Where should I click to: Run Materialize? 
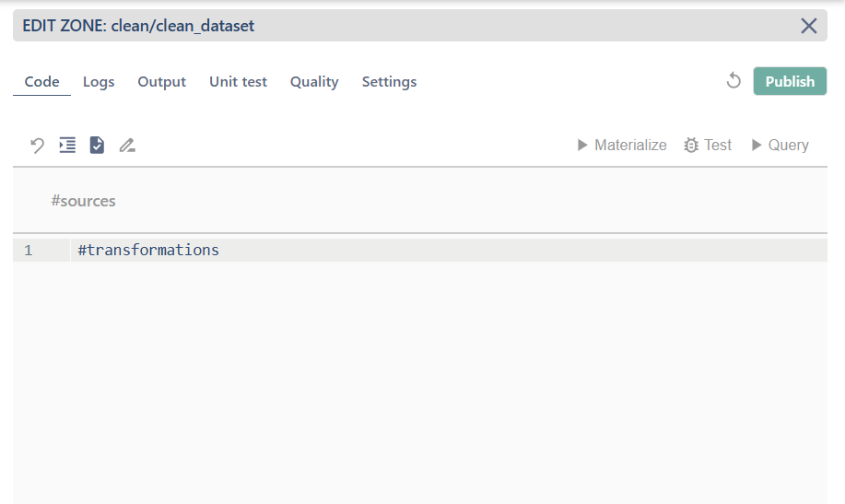(x=622, y=145)
